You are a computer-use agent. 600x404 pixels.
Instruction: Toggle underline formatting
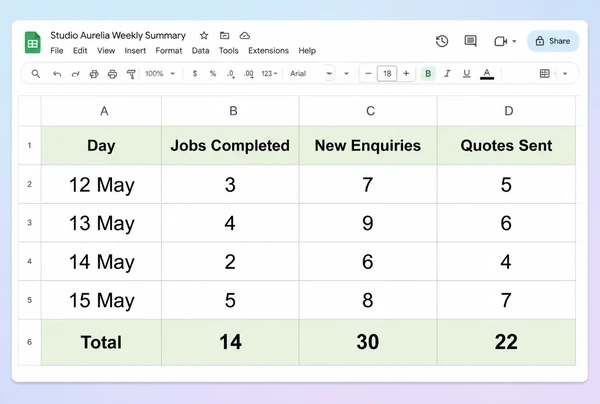(466, 73)
